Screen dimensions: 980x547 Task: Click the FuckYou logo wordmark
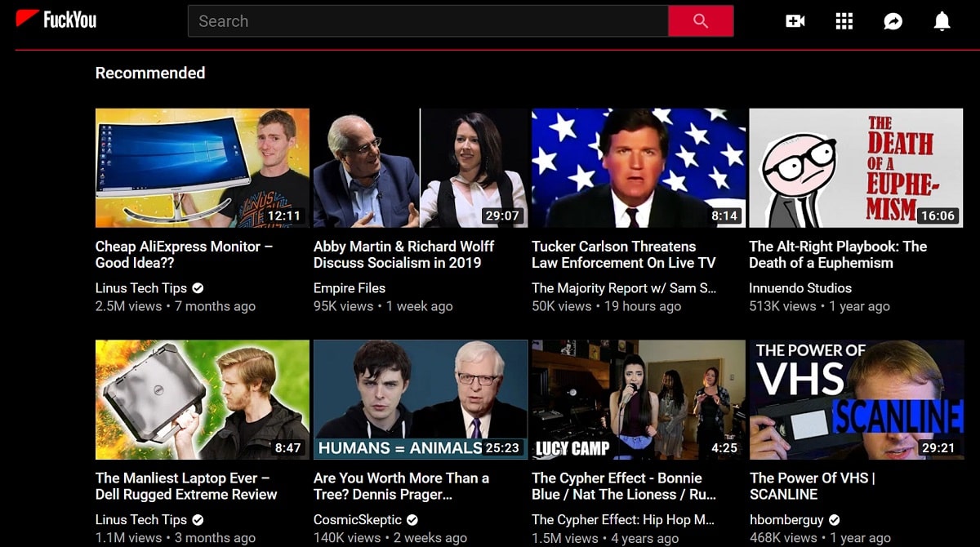pos(69,19)
